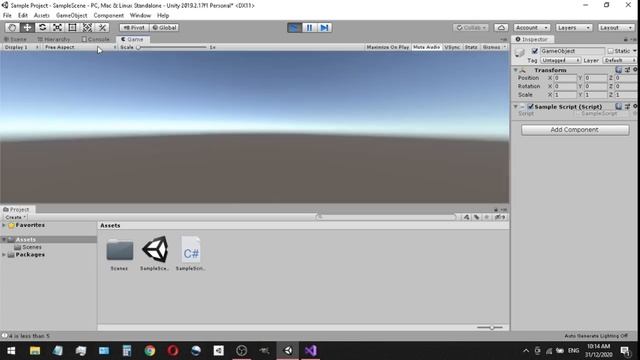Click the Pause button
Viewport: 640px width, 360px height.
[x=309, y=27]
